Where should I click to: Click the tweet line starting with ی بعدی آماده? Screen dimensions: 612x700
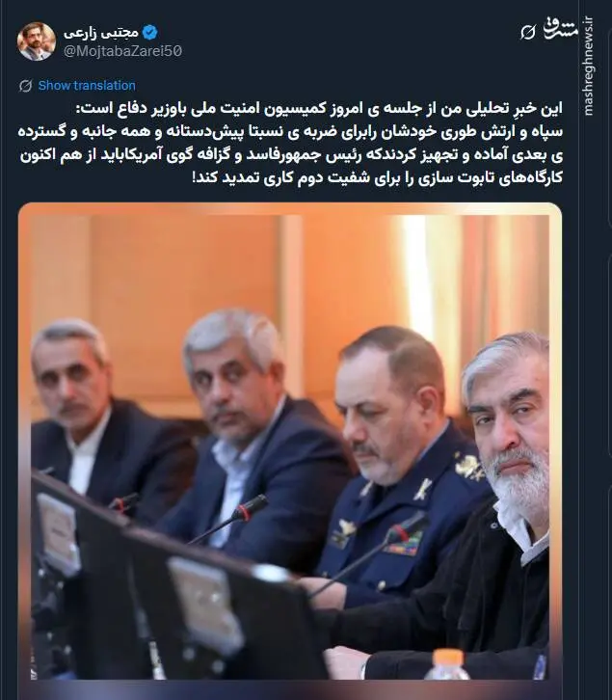click(x=291, y=155)
